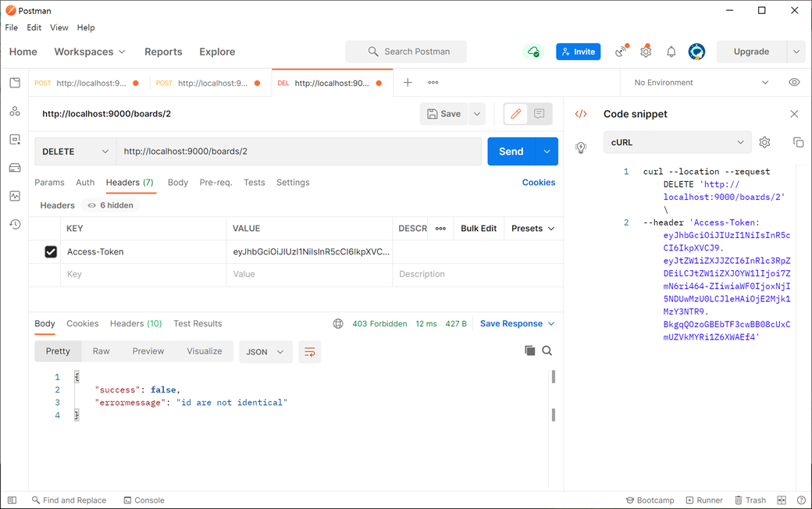
Task: Open the notifications bell
Action: click(671, 52)
